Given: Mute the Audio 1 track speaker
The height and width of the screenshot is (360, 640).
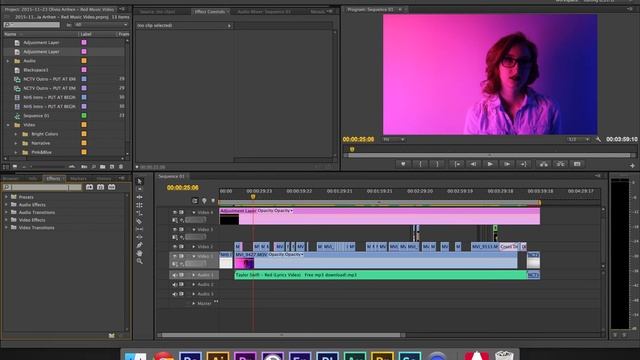Looking at the screenshot, I should pyautogui.click(x=175, y=275).
